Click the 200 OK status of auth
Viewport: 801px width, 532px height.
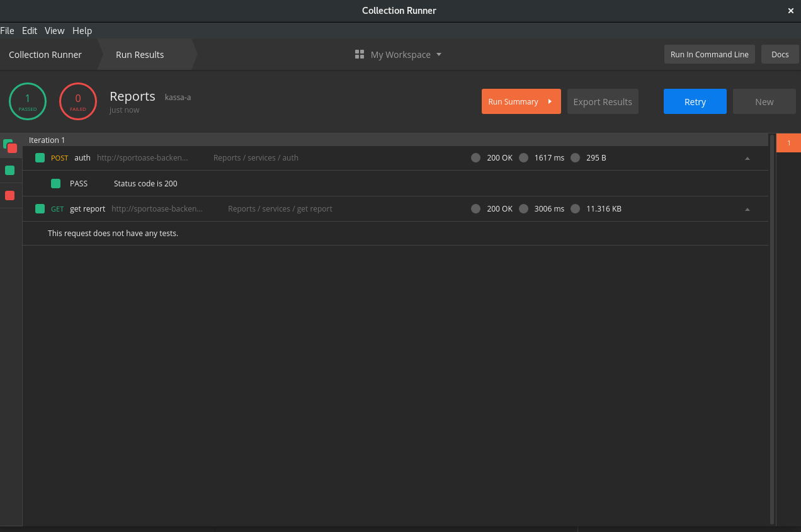(499, 157)
